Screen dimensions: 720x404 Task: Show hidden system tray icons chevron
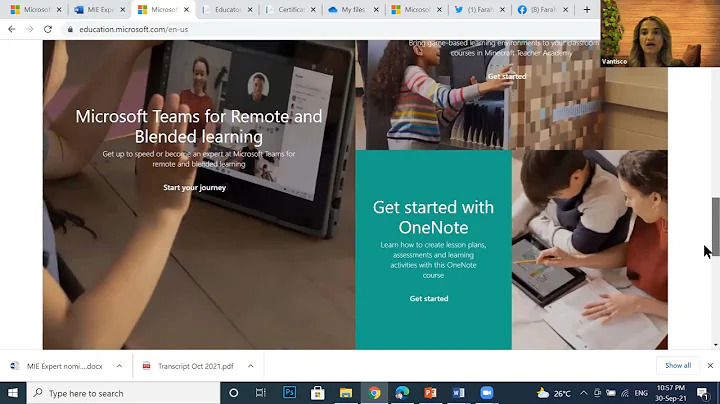[584, 393]
